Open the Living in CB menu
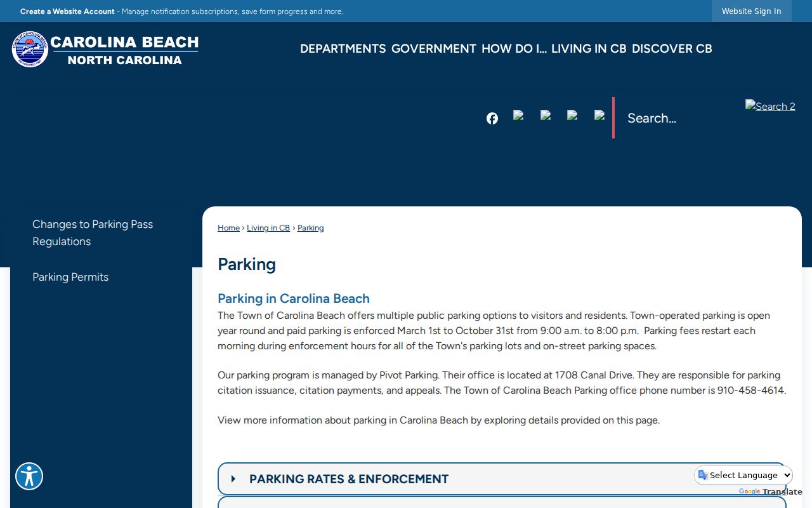 click(x=589, y=48)
